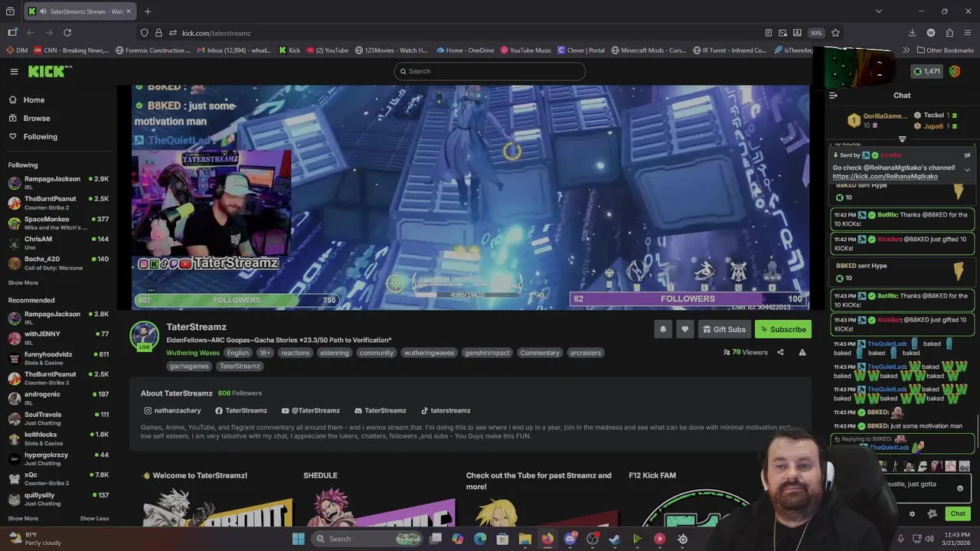Send message with Chat button
980x551 pixels.
[x=957, y=514]
